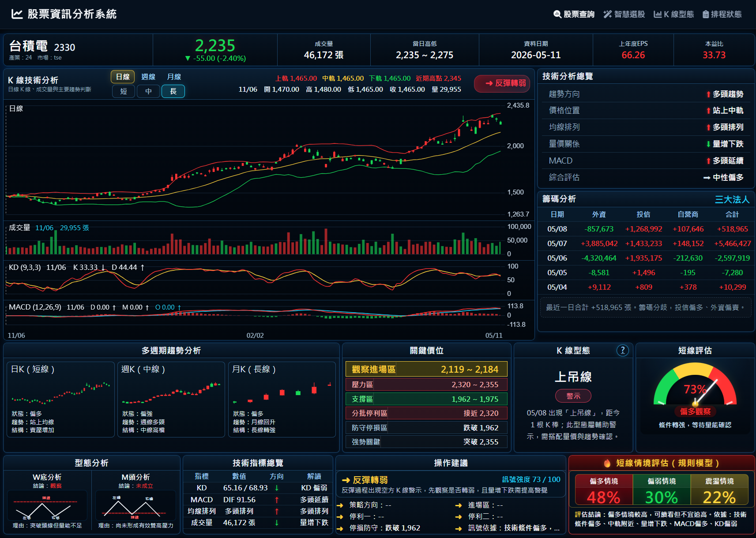
Task: Select the yellow 震盪情境 22% card
Action: coord(719,489)
